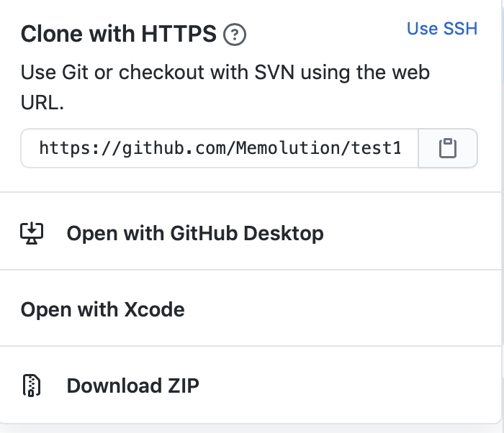
Task: Click 'https://' at the URL start
Action: [81, 148]
